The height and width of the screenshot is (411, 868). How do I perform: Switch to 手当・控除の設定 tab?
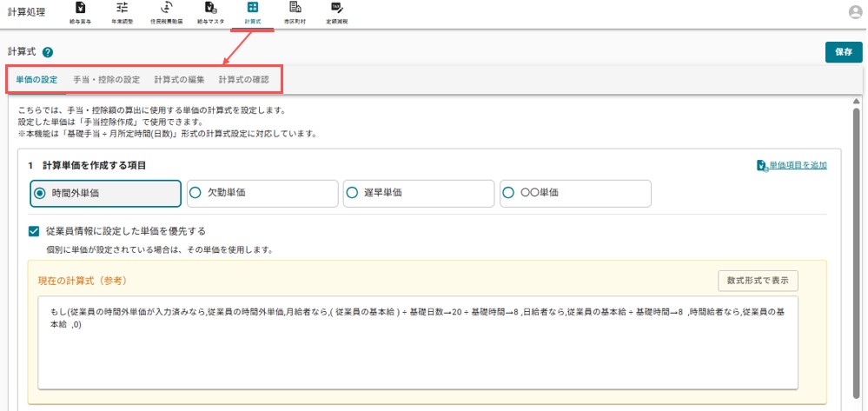[106, 80]
